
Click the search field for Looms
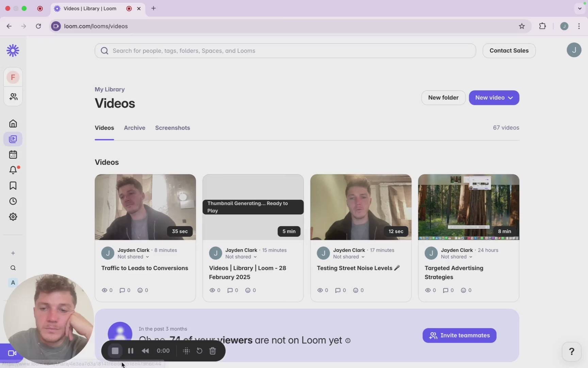(285, 51)
